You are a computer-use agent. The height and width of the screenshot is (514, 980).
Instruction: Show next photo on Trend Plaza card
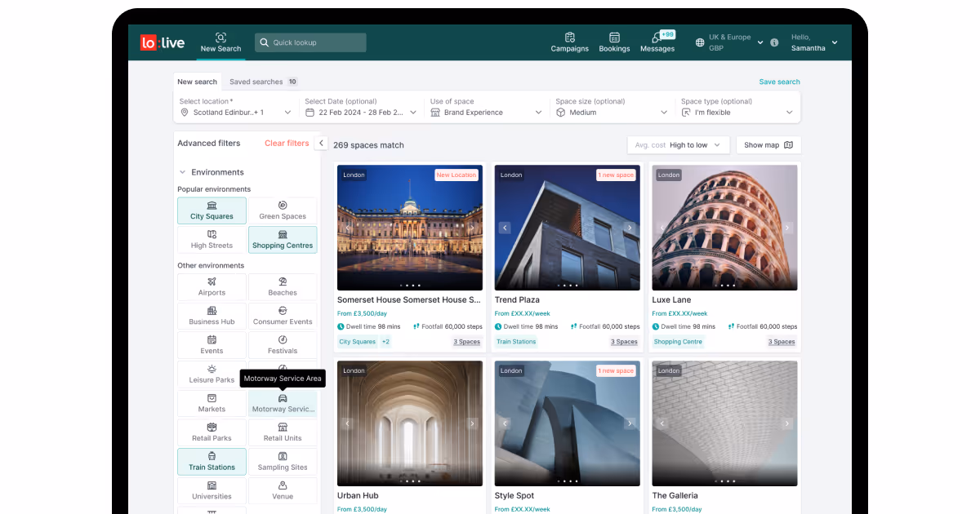(x=630, y=228)
